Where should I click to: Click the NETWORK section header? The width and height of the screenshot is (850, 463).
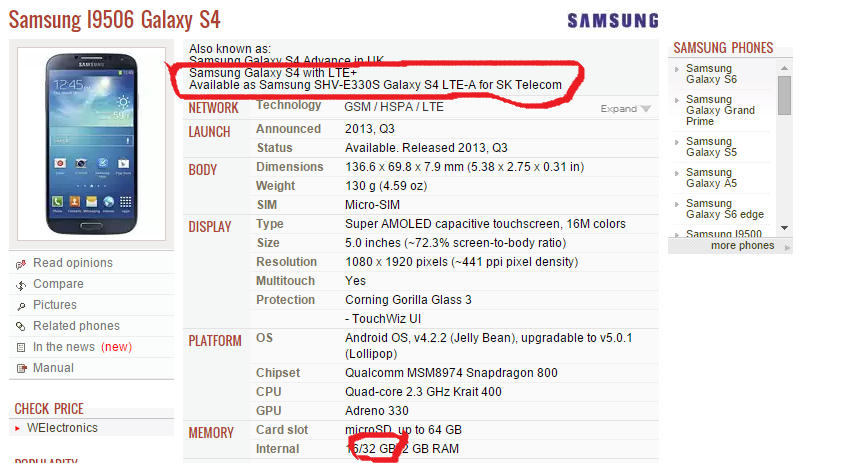pyautogui.click(x=213, y=108)
